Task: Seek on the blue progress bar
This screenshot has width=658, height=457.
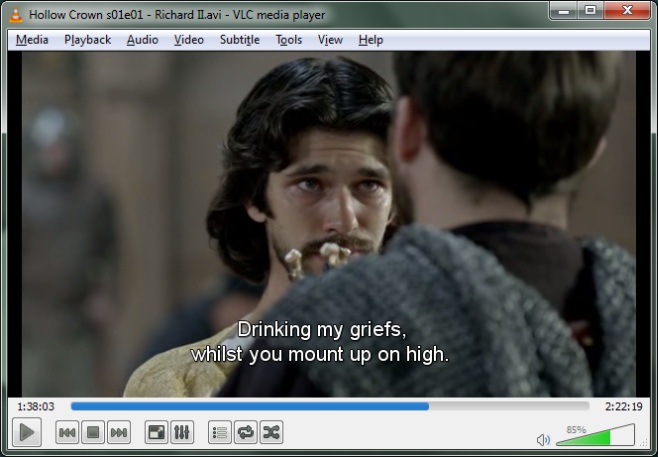Action: click(x=250, y=406)
